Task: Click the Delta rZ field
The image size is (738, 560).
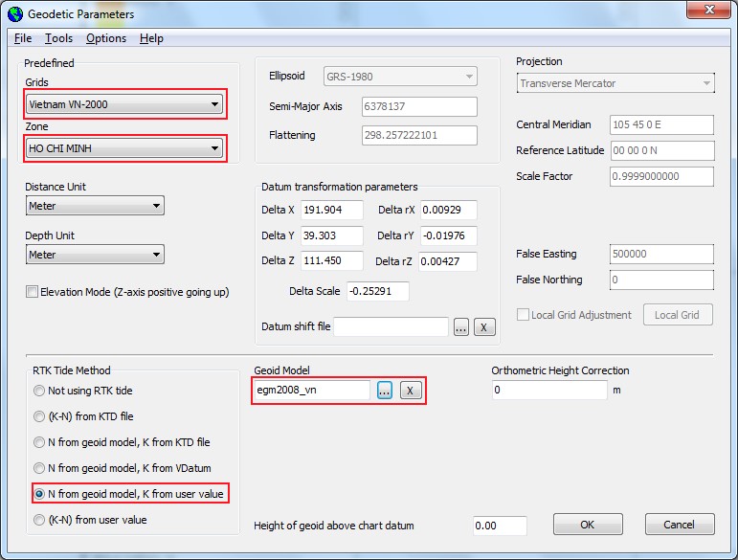Action: click(448, 261)
